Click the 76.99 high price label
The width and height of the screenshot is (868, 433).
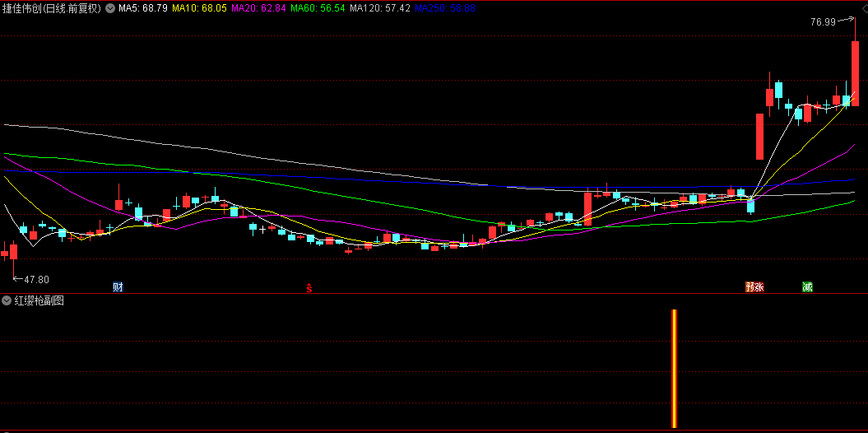click(822, 22)
